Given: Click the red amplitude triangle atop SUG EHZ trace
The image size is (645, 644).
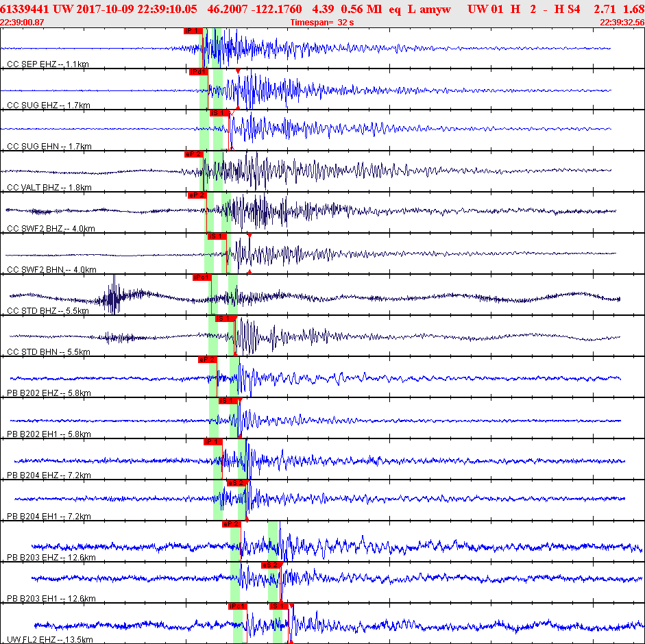Looking at the screenshot, I should pyautogui.click(x=238, y=71).
